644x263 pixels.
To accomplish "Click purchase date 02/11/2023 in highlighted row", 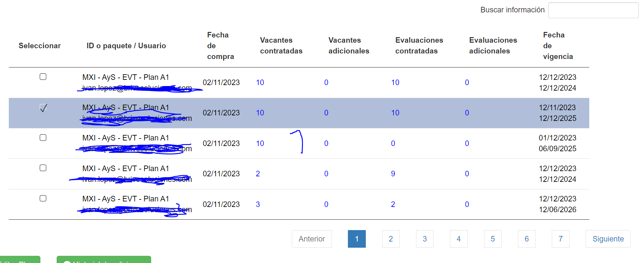I will click(x=221, y=113).
